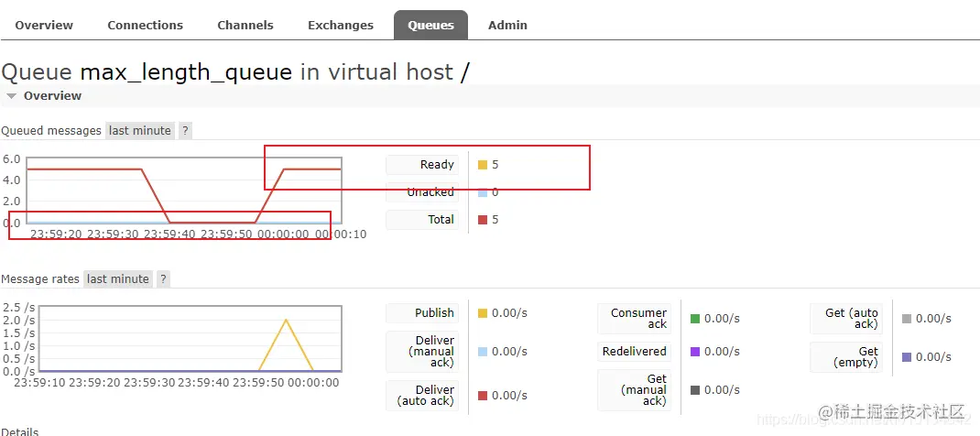Click the green Consumer ack swatch
This screenshot has width=980, height=436.
coord(695,319)
